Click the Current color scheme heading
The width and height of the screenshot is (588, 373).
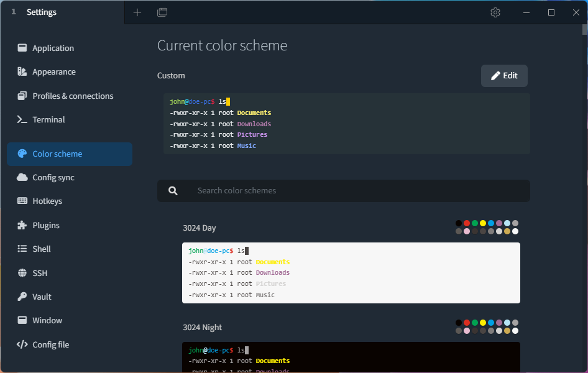coord(222,45)
